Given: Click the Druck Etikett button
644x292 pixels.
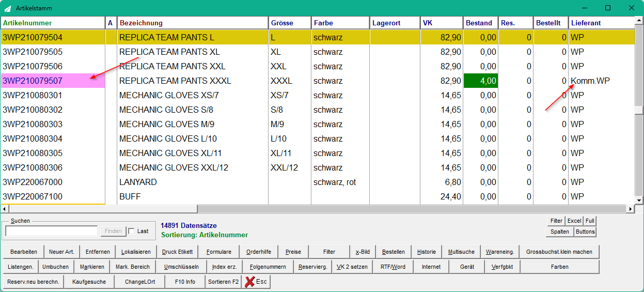Looking at the screenshot, I should (177, 252).
